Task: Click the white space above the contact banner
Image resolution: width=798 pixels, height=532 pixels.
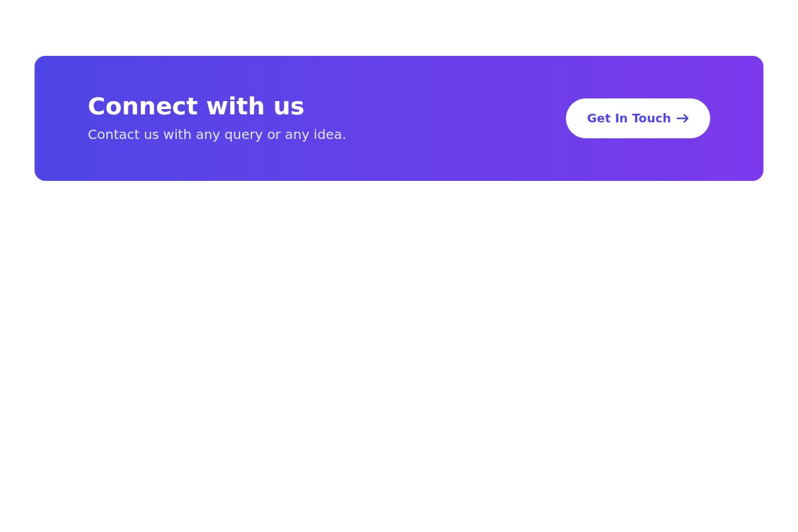Action: pos(399,27)
